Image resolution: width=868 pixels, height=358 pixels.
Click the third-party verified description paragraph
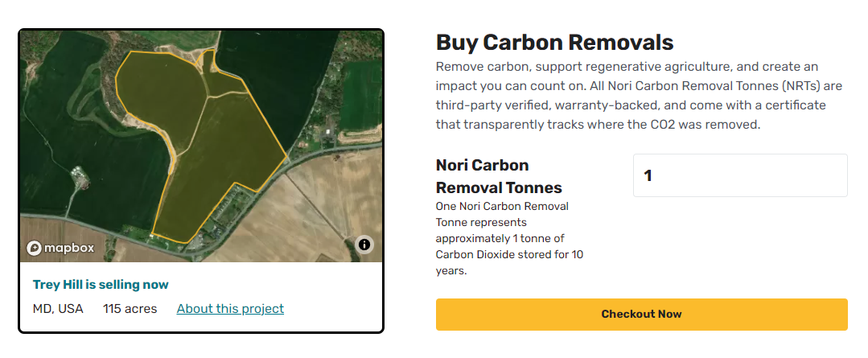pos(631,96)
